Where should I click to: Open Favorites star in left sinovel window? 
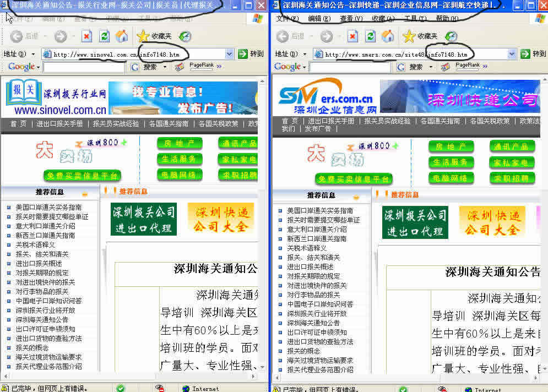[x=143, y=36]
